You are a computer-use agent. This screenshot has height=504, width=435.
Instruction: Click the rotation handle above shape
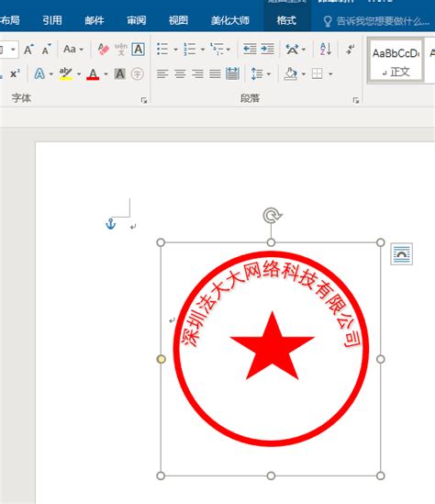point(273,215)
